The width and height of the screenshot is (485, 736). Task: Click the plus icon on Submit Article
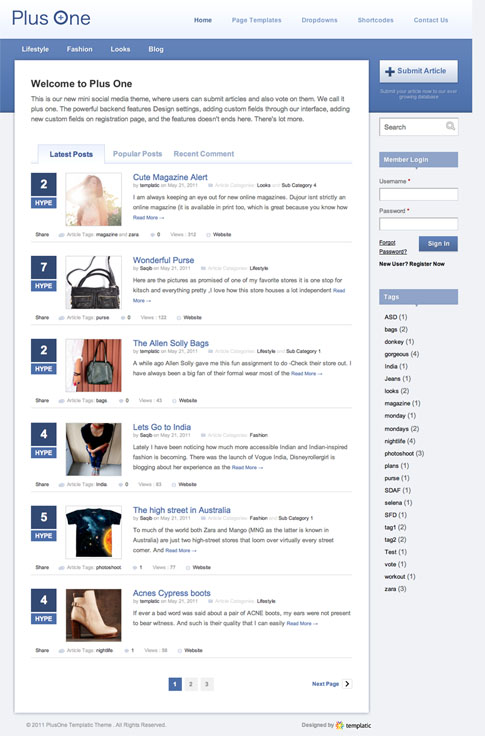390,71
